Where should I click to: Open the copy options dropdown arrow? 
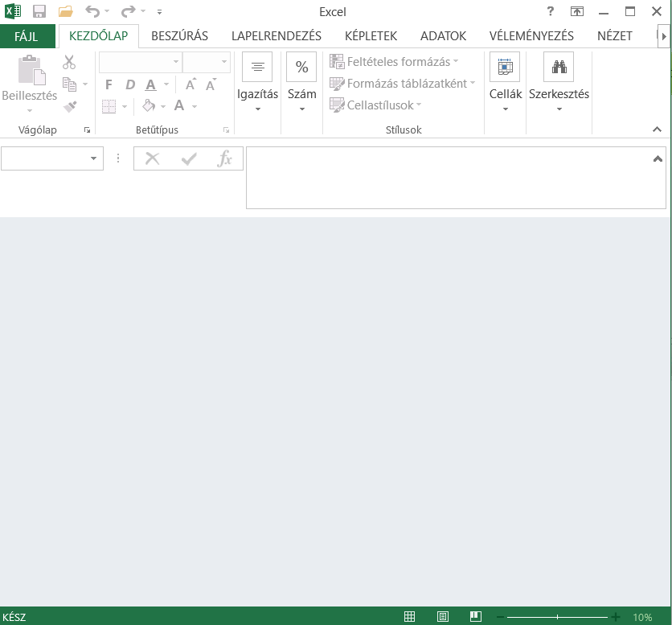tap(85, 84)
